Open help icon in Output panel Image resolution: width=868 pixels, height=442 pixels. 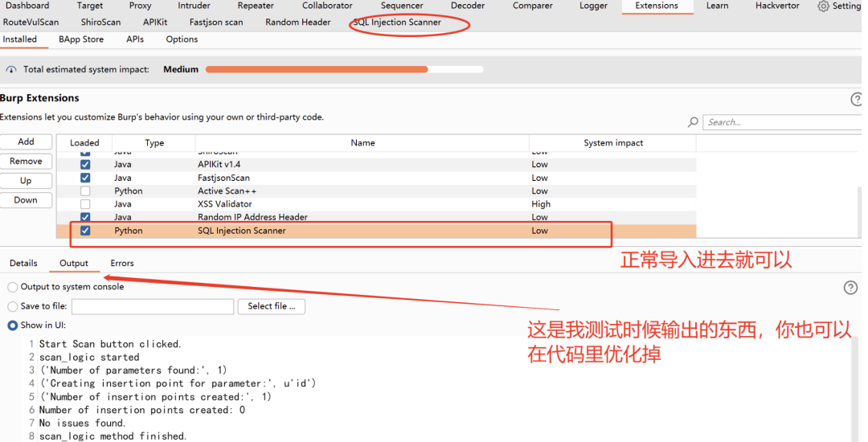pyautogui.click(x=850, y=287)
